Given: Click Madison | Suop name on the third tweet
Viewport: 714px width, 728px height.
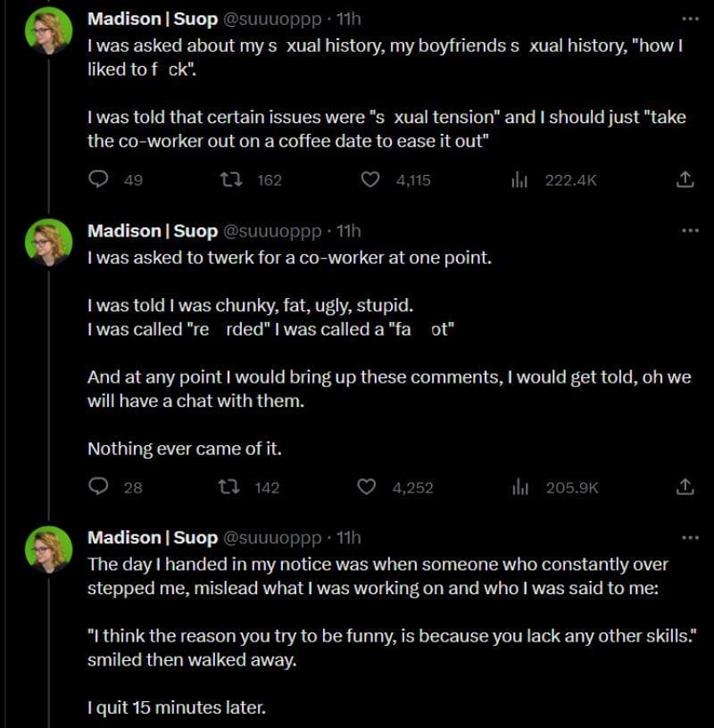Looking at the screenshot, I should [x=143, y=538].
